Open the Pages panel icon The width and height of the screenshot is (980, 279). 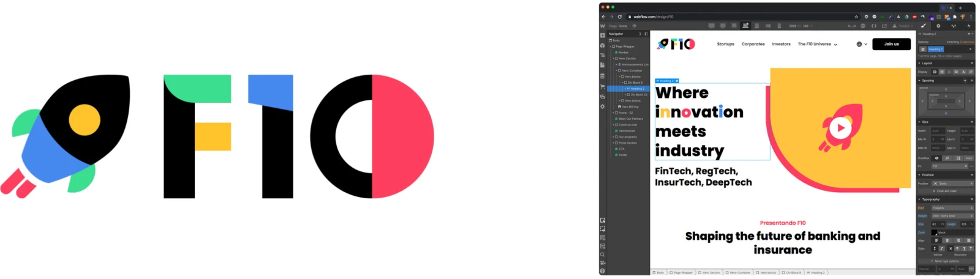pos(603,65)
